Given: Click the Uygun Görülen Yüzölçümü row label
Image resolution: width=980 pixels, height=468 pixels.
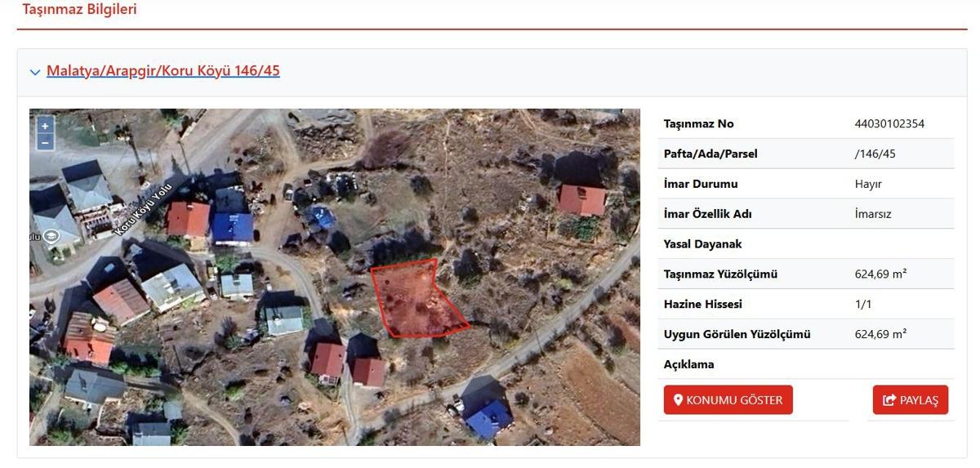Looking at the screenshot, I should [737, 335].
